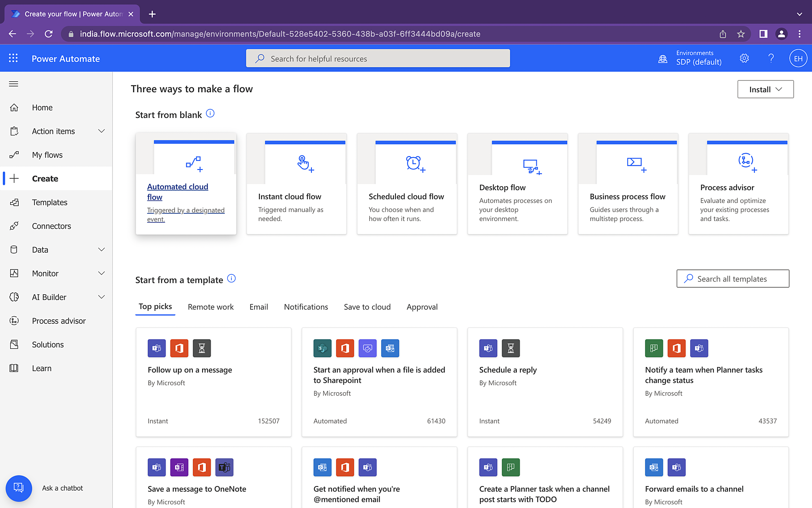812x508 pixels.
Task: Open the Notifications tab
Action: pos(306,307)
